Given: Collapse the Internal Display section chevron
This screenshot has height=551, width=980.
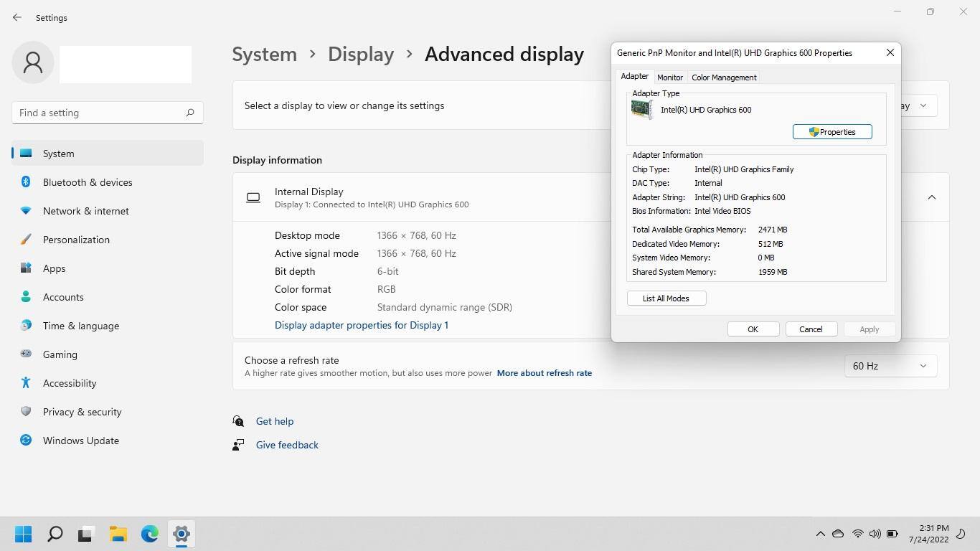Looking at the screenshot, I should point(931,197).
